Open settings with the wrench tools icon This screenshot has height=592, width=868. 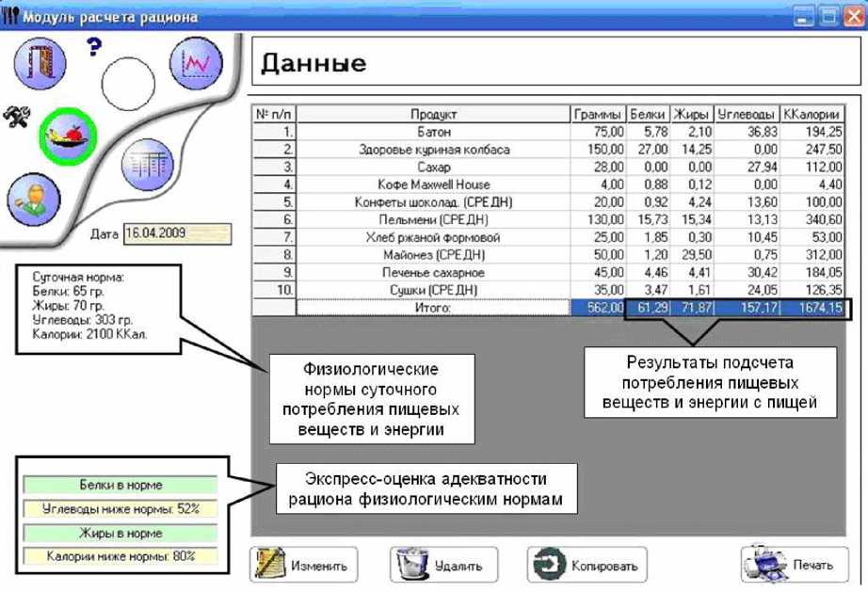17,117
